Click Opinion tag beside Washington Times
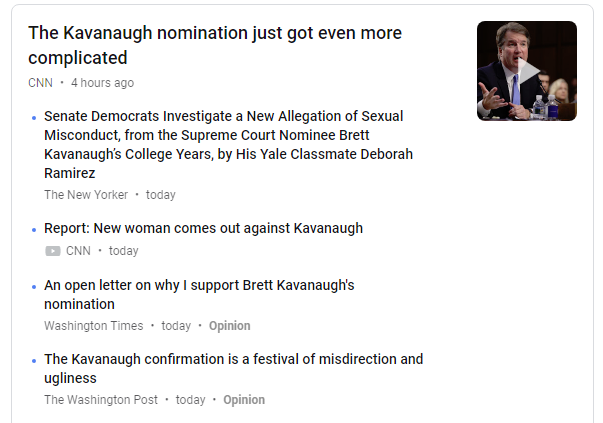Image resolution: width=603 pixels, height=423 pixels. click(230, 325)
